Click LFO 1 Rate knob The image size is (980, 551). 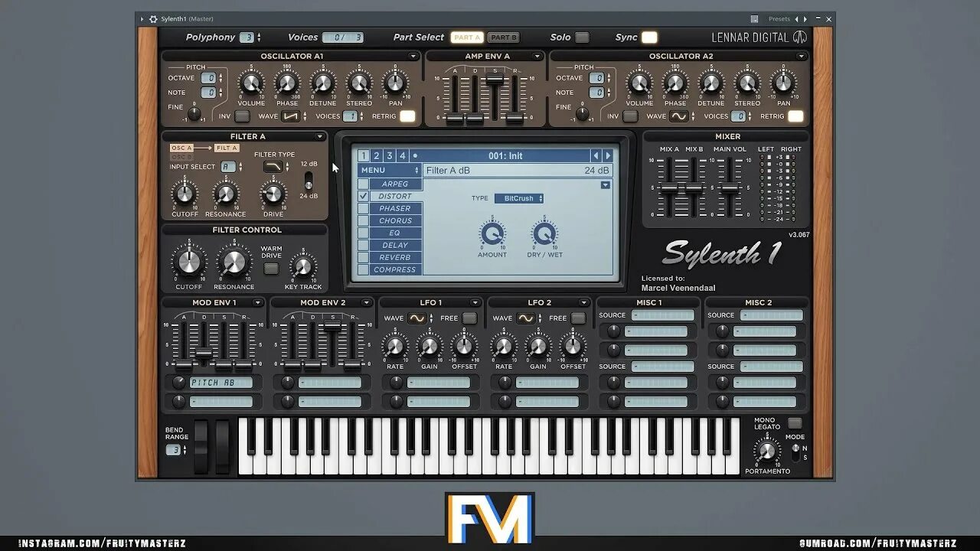point(395,347)
